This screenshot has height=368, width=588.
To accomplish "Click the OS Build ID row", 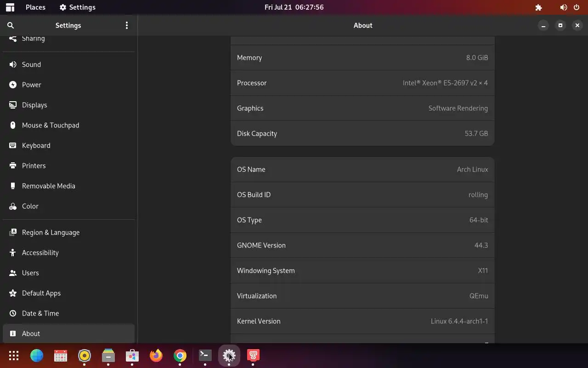I will 362,195.
